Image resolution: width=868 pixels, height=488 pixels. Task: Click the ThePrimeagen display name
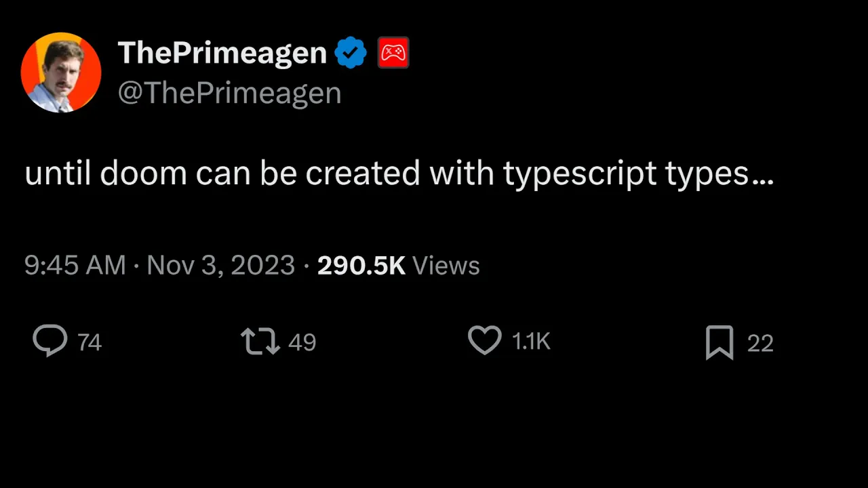[x=222, y=53]
